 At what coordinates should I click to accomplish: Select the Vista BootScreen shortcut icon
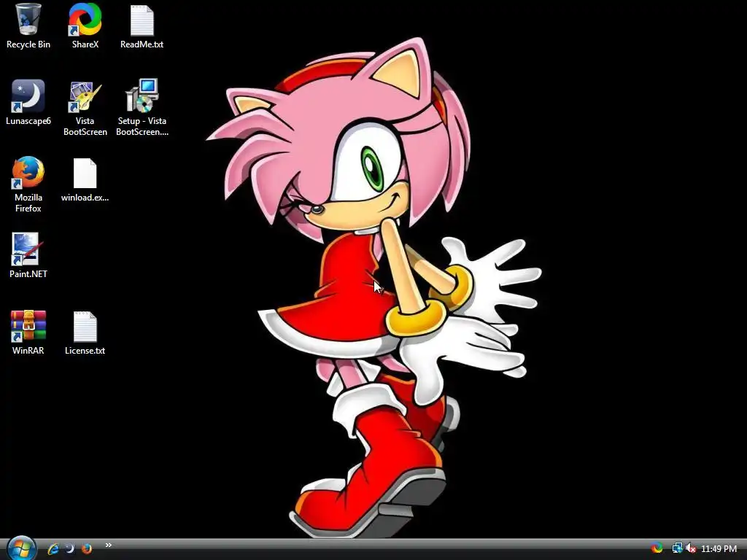coord(85,108)
